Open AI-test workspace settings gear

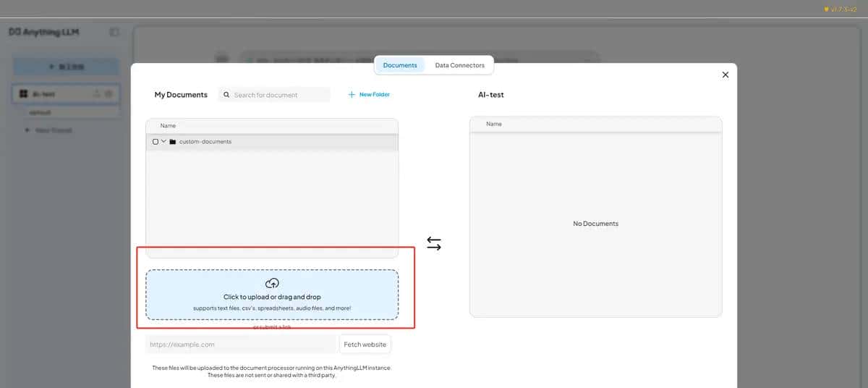[x=109, y=94]
